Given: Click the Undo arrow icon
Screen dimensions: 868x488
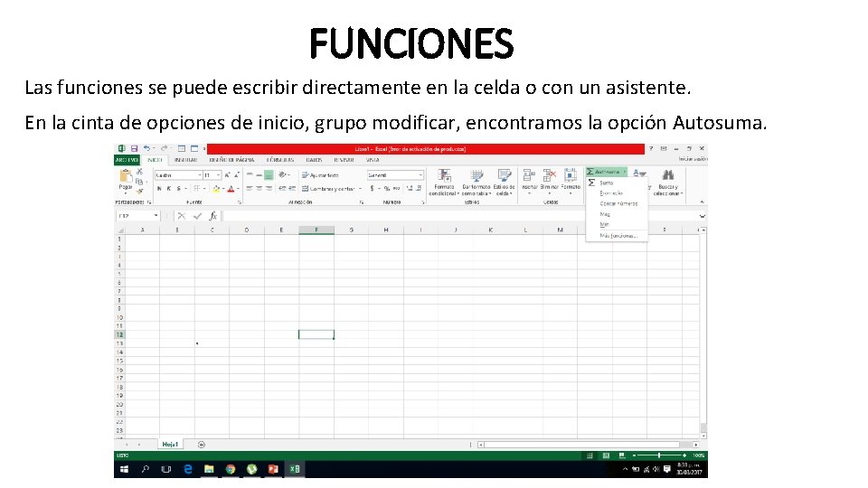Looking at the screenshot, I should (x=146, y=148).
